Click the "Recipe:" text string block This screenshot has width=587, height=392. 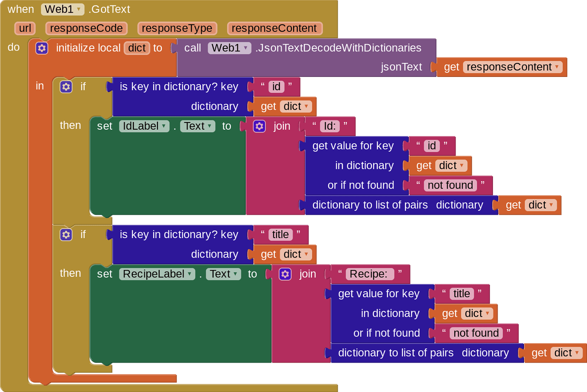tap(368, 274)
